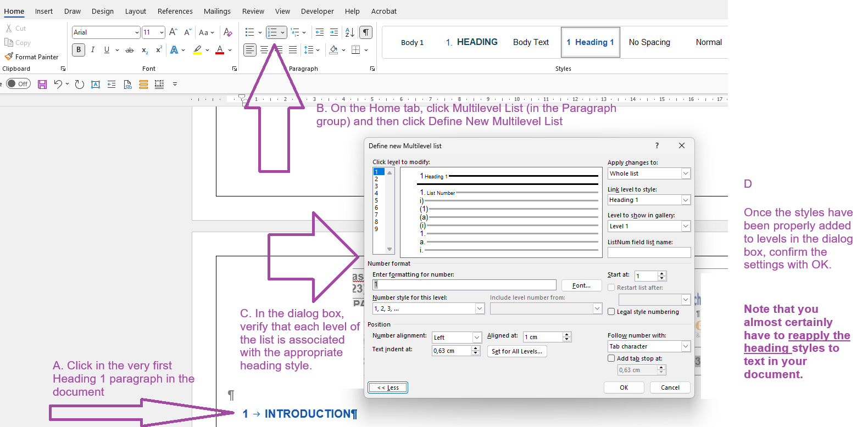Viewport: 868px width, 427px height.
Task: Switch to the Design tab
Action: [103, 11]
